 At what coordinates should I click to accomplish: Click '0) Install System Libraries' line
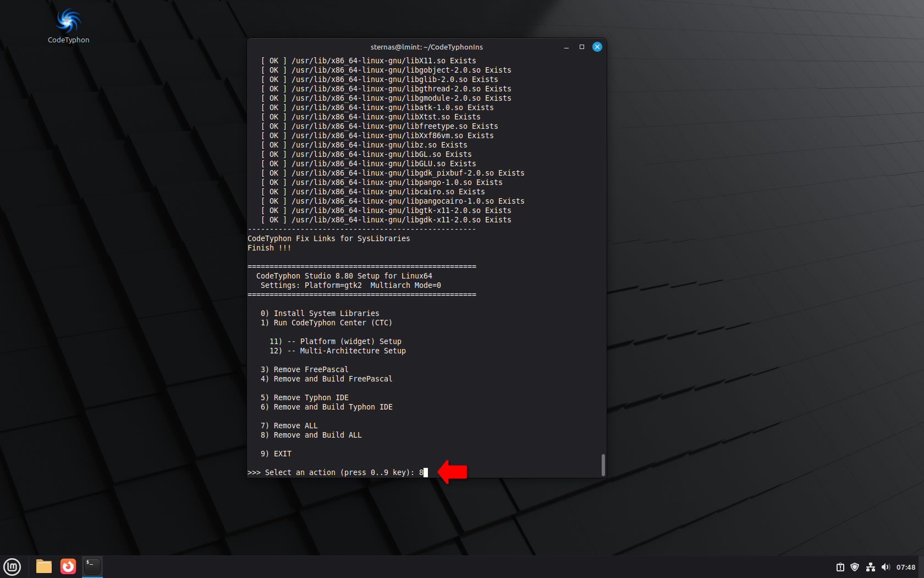point(320,313)
